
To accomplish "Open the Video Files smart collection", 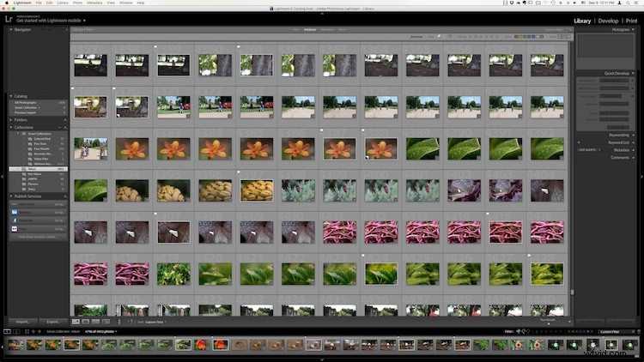I will point(41,159).
